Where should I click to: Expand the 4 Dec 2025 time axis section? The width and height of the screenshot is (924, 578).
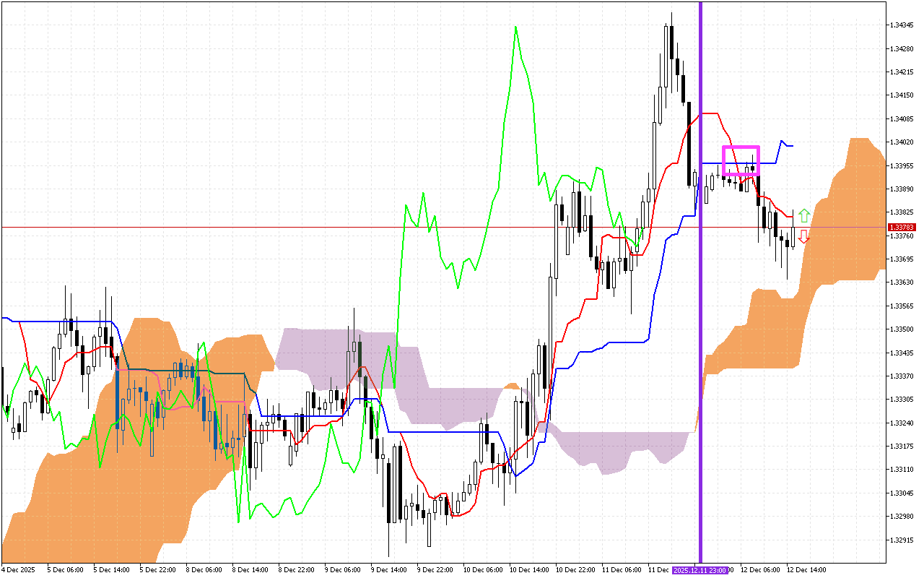pyautogui.click(x=16, y=570)
